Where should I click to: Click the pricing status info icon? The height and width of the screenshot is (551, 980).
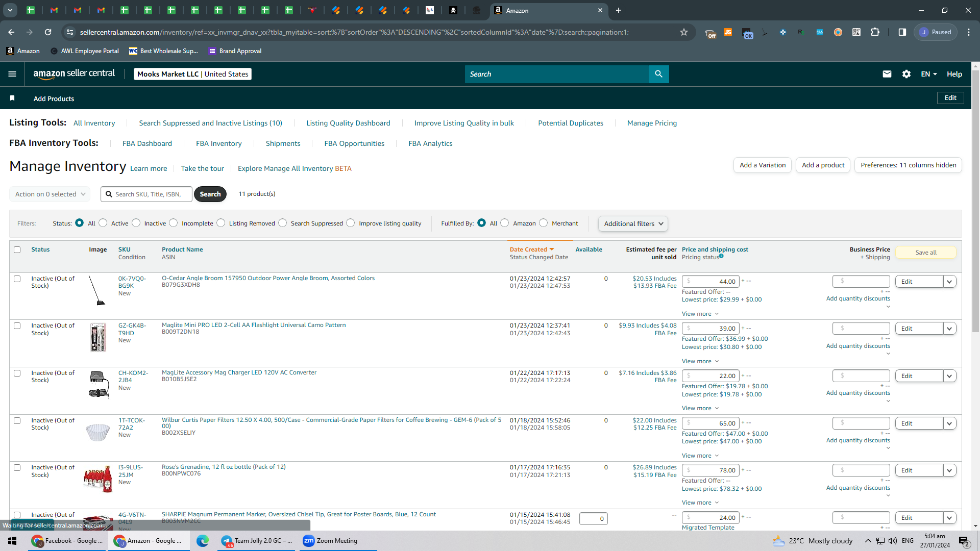click(721, 256)
